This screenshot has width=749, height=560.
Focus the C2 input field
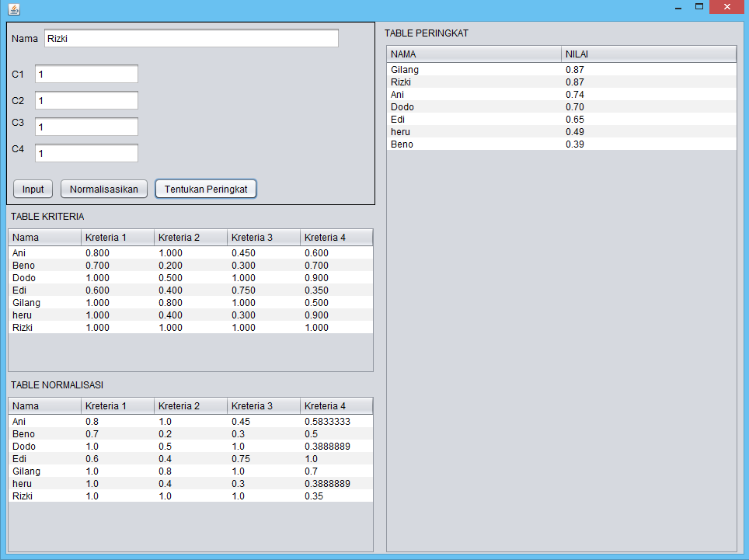86,100
